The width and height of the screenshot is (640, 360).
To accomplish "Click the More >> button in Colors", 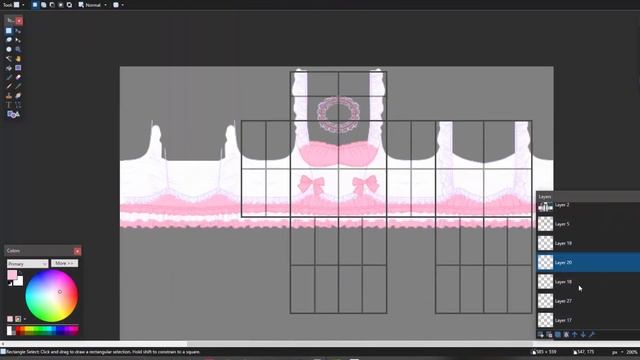I will pyautogui.click(x=64, y=263).
